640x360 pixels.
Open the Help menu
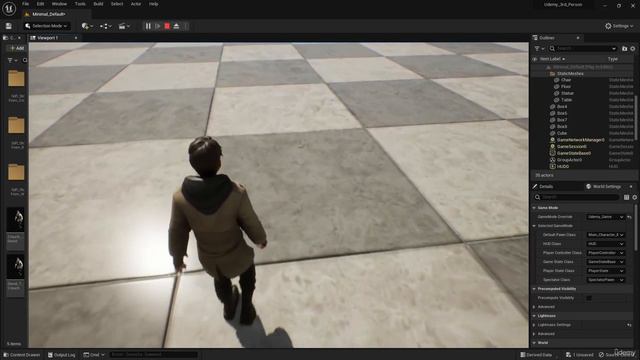[x=153, y=4]
